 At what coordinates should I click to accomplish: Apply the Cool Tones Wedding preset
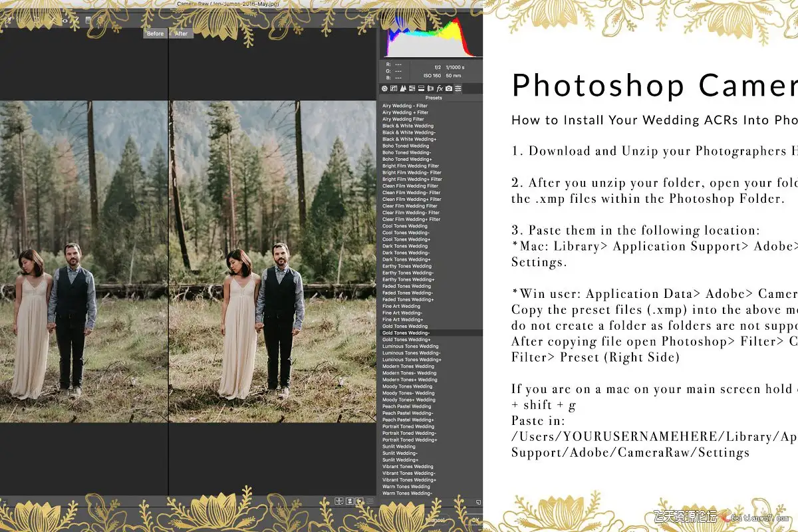[x=405, y=226]
